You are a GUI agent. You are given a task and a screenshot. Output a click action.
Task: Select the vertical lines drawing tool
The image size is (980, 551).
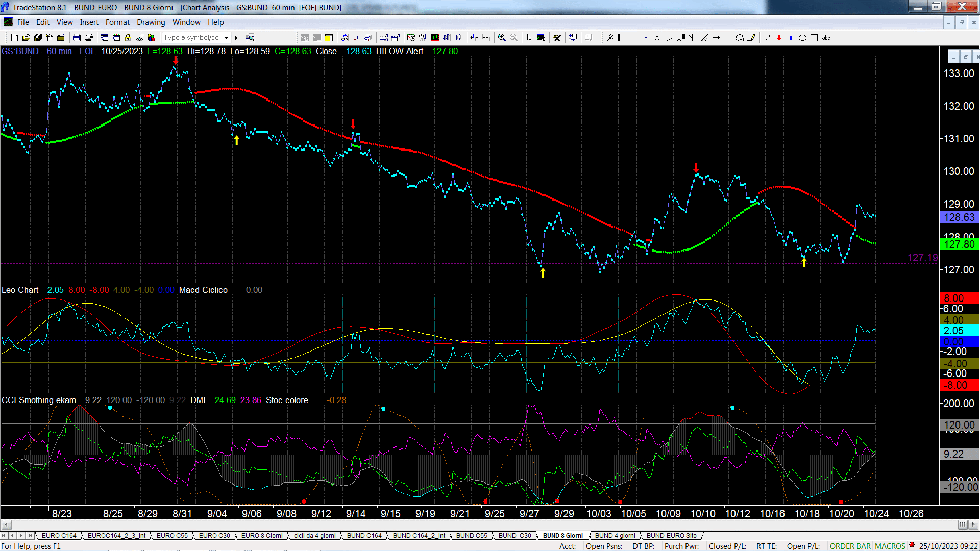point(622,38)
